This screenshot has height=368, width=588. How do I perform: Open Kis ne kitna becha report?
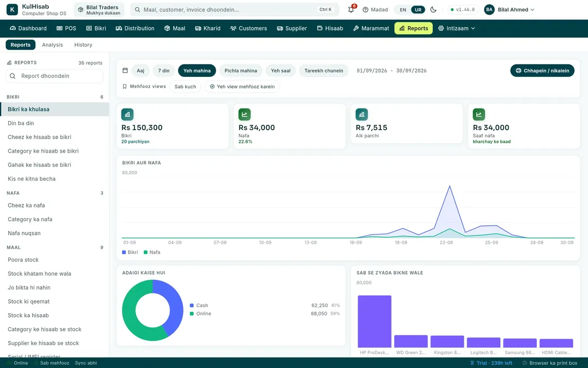54,179
